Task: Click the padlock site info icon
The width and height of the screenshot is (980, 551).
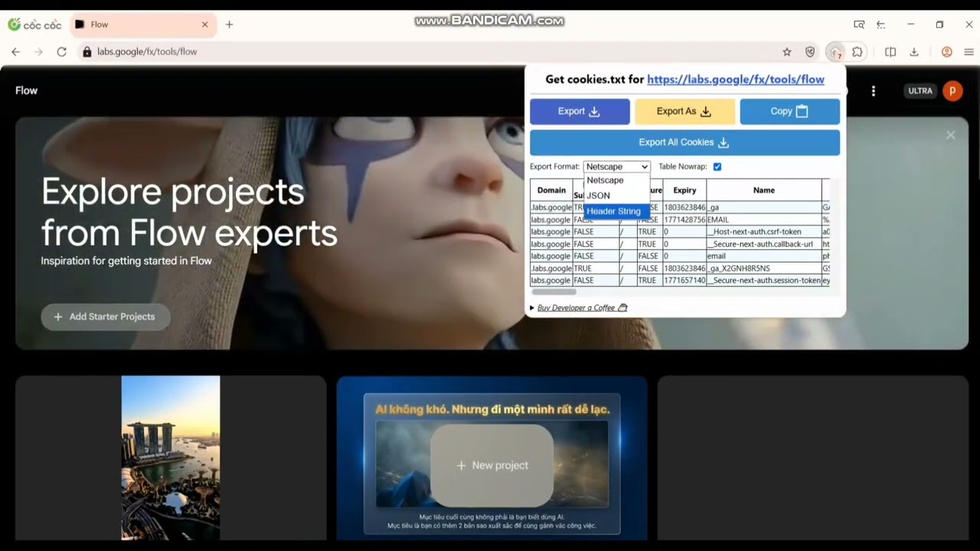Action: click(87, 52)
